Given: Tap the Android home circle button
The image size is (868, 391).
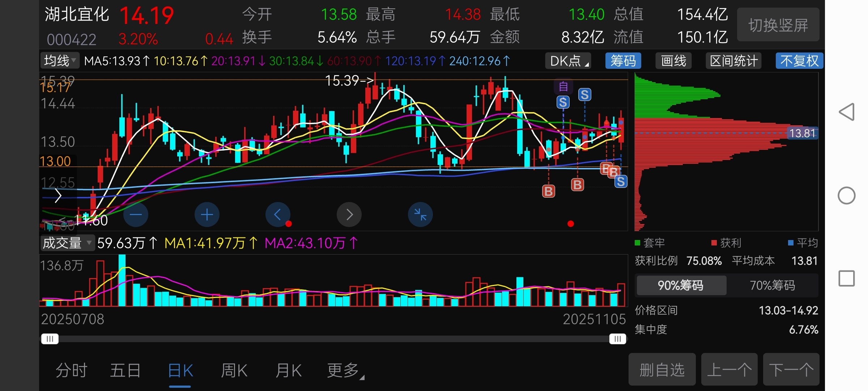Looking at the screenshot, I should click(x=847, y=196).
